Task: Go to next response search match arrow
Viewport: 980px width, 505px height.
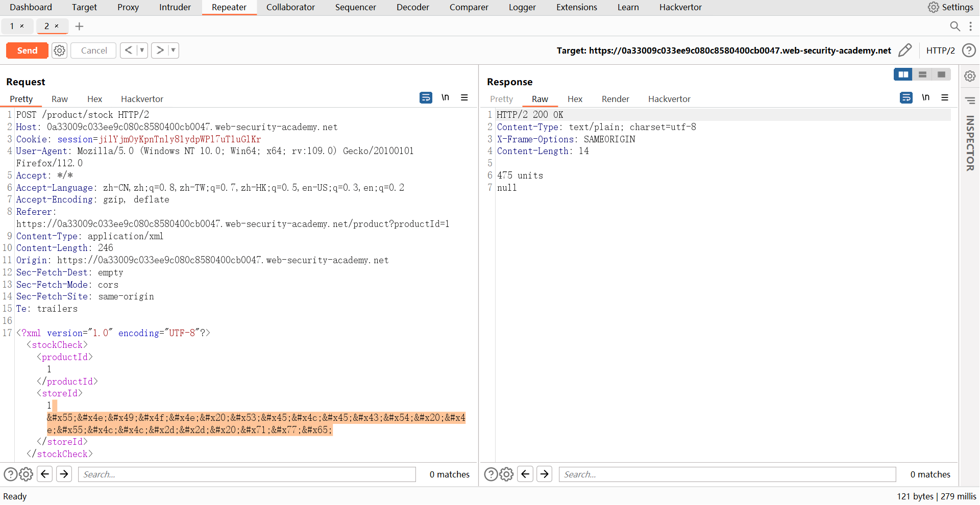Action: pyautogui.click(x=545, y=474)
